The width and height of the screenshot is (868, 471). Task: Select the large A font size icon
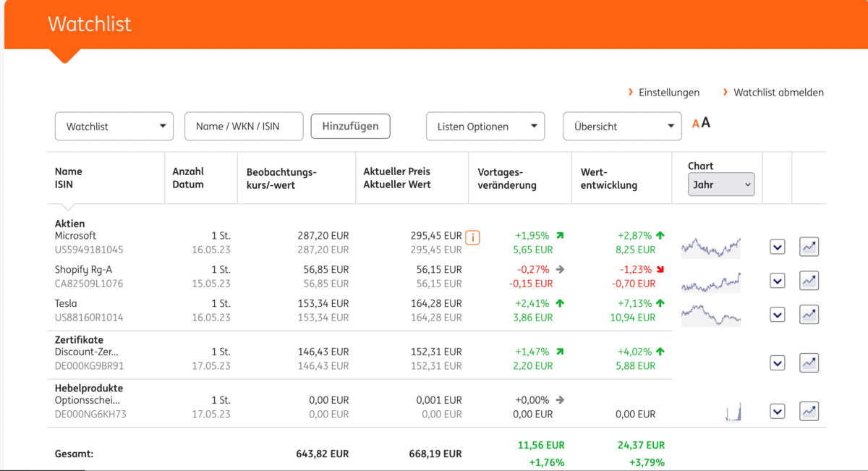coord(706,123)
